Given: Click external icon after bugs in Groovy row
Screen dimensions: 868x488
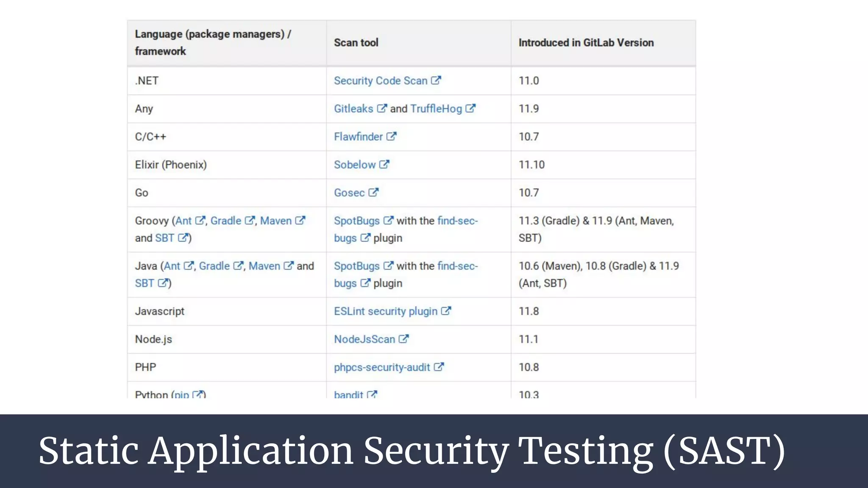Looking at the screenshot, I should coord(365,237).
